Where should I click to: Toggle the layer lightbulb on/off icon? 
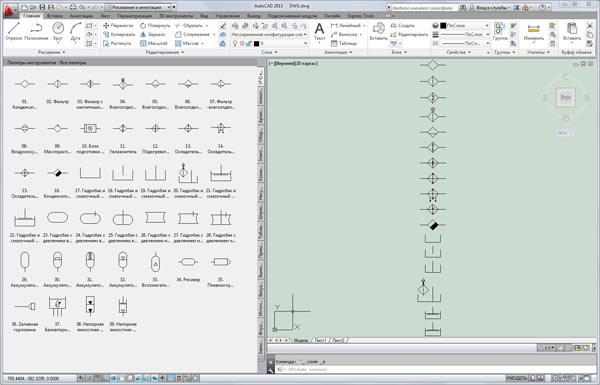235,43
